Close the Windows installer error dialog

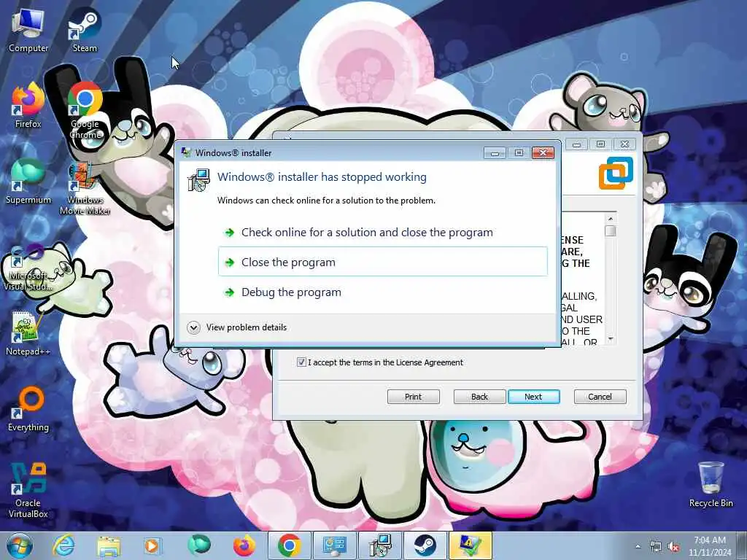click(543, 152)
